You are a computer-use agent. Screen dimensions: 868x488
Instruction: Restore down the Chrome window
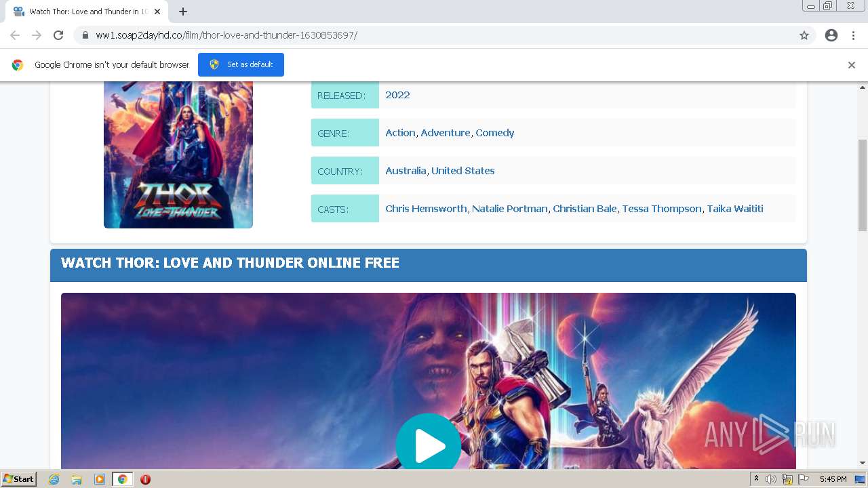click(x=828, y=6)
